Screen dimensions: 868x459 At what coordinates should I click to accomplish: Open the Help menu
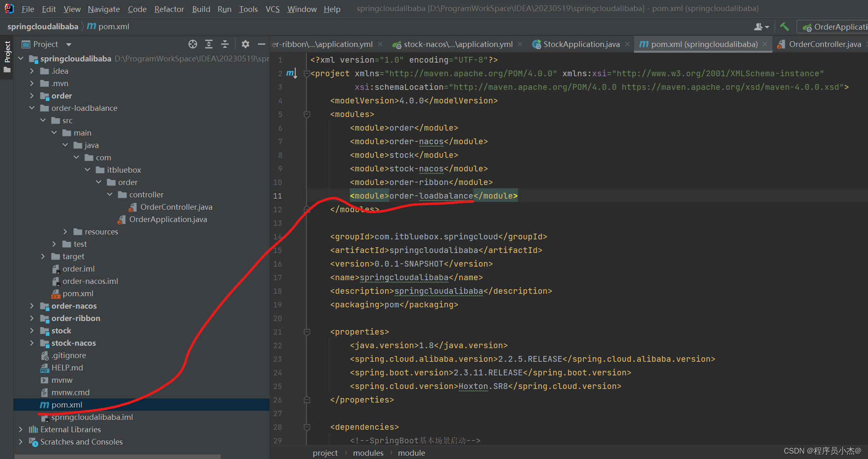pyautogui.click(x=332, y=9)
